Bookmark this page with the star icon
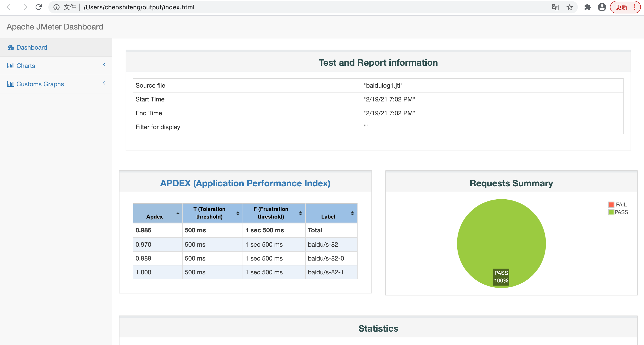The width and height of the screenshot is (644, 345). 569,7
